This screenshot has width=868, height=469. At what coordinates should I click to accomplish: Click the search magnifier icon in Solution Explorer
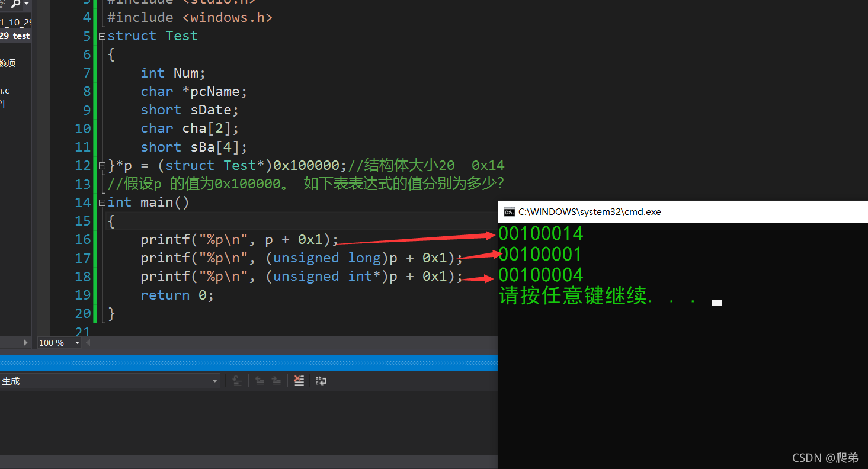15,4
